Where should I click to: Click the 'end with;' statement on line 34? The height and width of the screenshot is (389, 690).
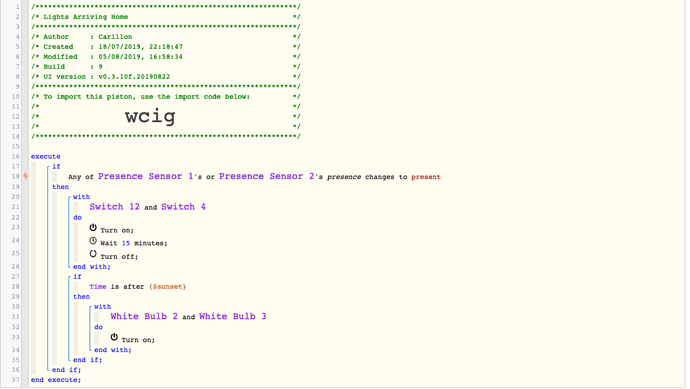click(x=113, y=350)
